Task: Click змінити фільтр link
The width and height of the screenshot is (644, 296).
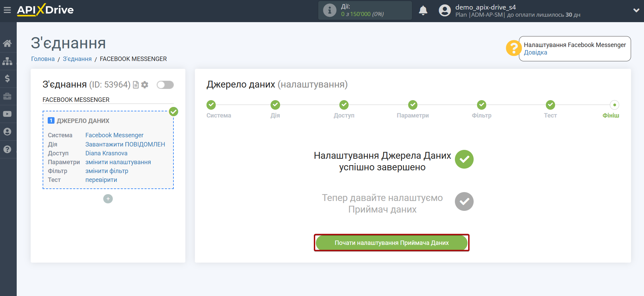Action: [107, 171]
